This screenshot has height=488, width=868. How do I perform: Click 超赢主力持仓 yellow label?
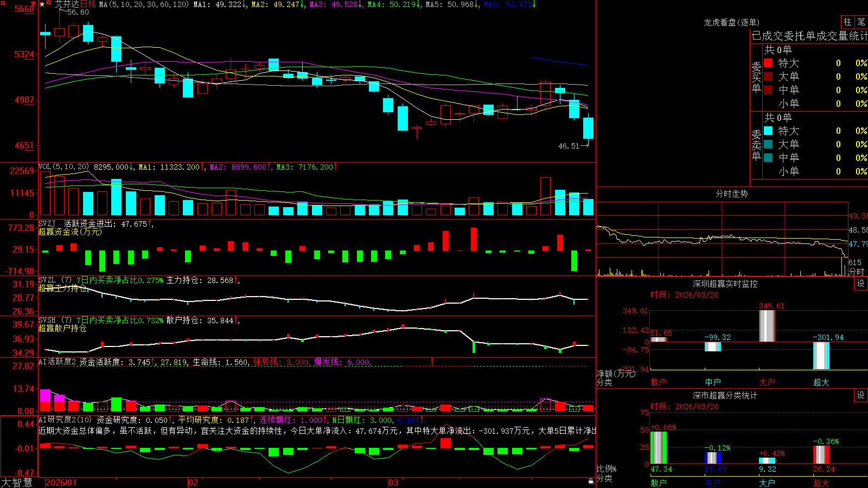click(62, 288)
